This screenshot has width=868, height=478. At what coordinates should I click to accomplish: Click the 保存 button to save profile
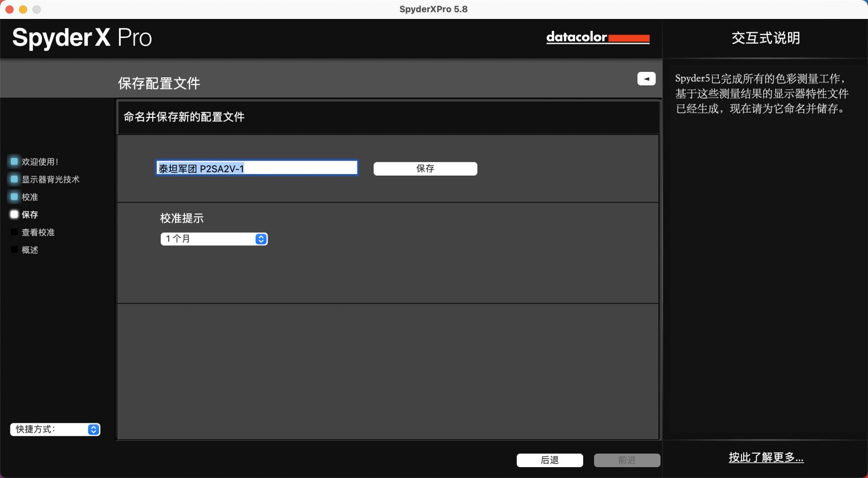(x=425, y=169)
